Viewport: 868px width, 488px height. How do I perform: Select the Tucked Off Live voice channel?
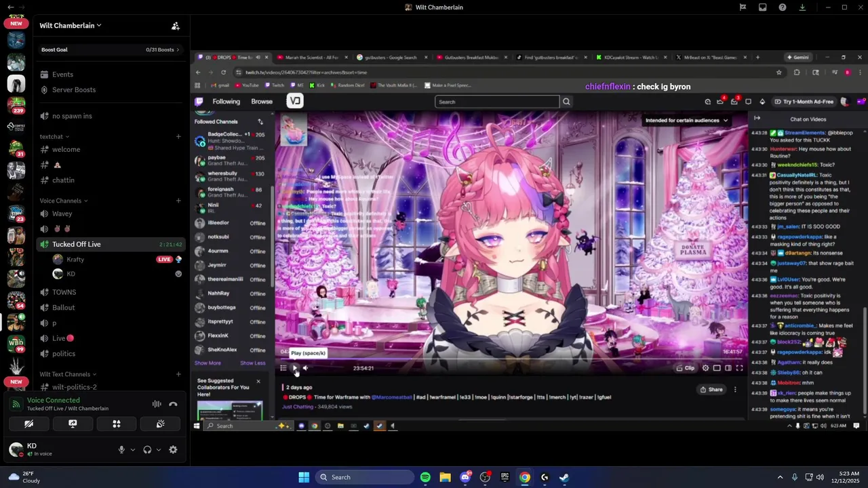coord(111,244)
